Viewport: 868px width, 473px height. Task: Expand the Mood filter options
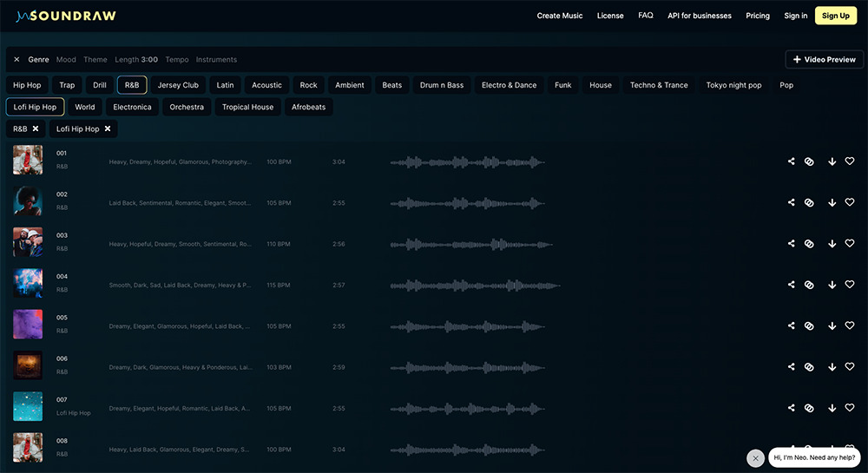[x=66, y=60]
